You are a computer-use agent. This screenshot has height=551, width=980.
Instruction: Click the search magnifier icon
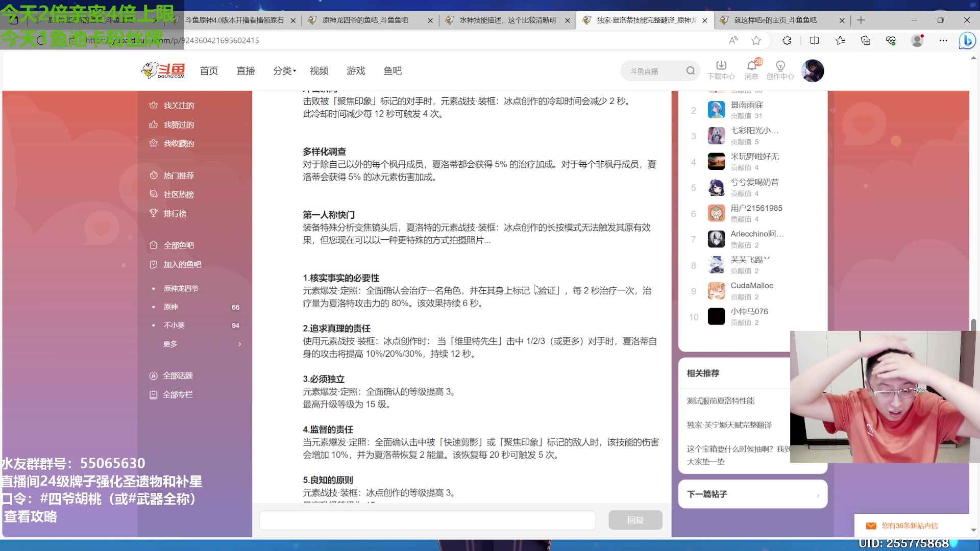pos(690,70)
